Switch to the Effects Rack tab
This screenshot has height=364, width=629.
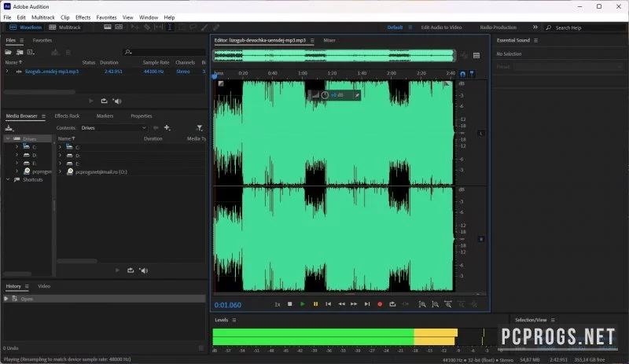point(67,116)
